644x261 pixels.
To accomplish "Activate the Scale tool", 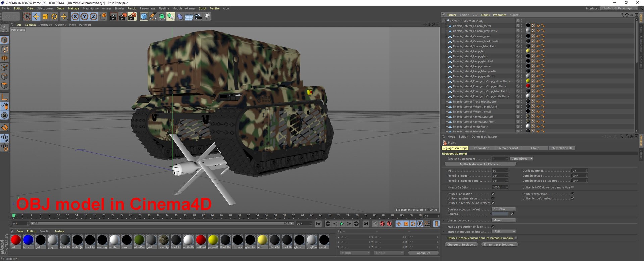I will 45,16.
